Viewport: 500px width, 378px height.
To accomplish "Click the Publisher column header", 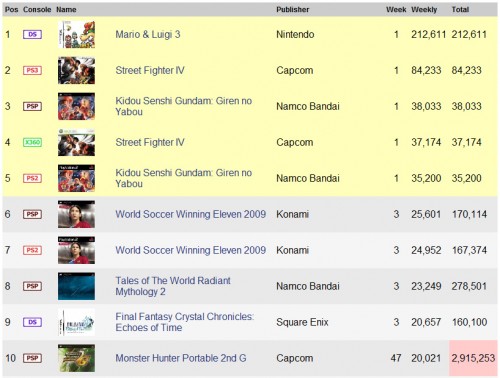I will tap(292, 10).
